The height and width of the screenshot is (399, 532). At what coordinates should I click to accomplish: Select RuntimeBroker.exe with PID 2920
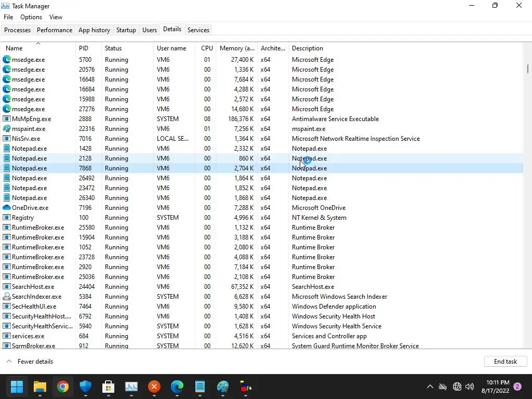click(262, 267)
